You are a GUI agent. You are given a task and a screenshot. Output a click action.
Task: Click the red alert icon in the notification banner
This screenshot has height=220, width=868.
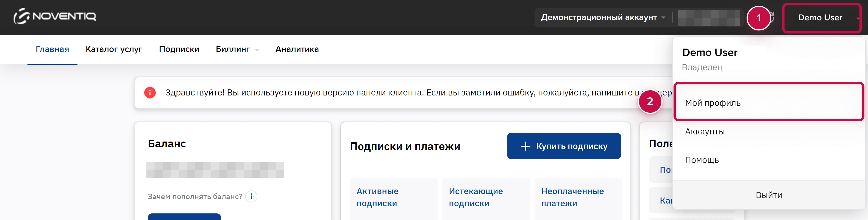(x=150, y=92)
